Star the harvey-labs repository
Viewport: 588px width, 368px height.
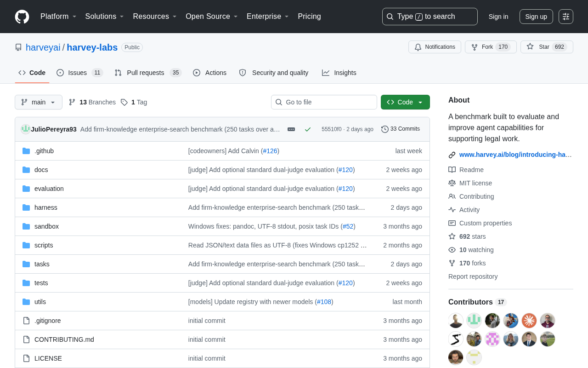coord(547,47)
